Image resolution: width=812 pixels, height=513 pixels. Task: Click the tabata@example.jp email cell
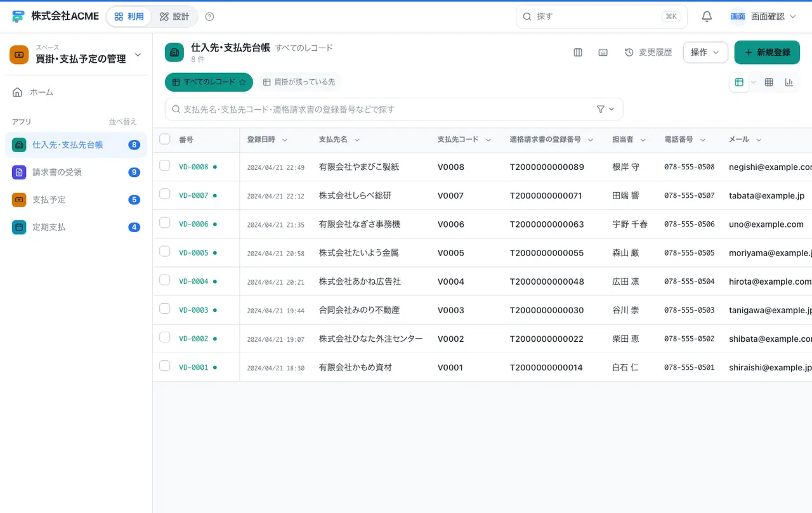click(767, 196)
